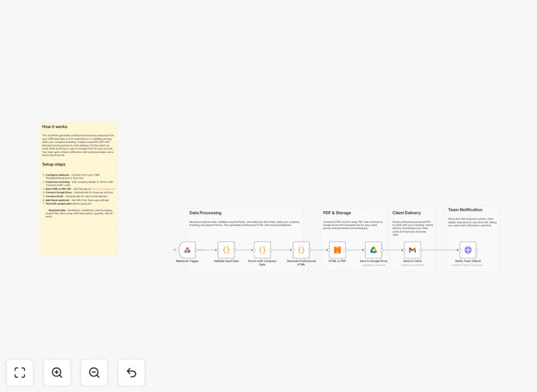Open the Enrich with Company Data node
Viewport: 537px width, 392px height.
click(262, 250)
